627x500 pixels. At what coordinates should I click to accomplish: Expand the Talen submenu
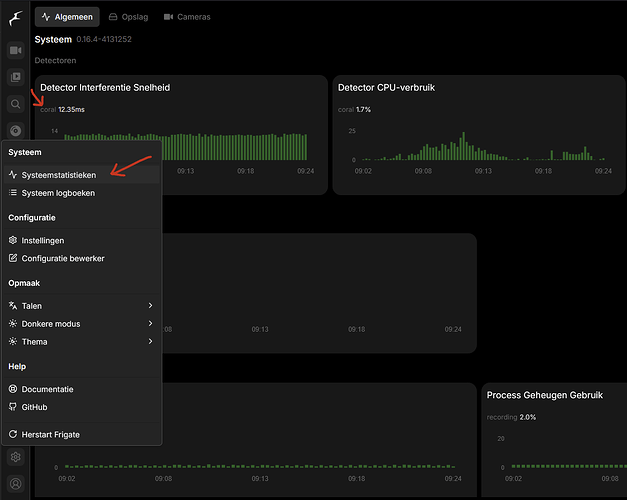80,306
